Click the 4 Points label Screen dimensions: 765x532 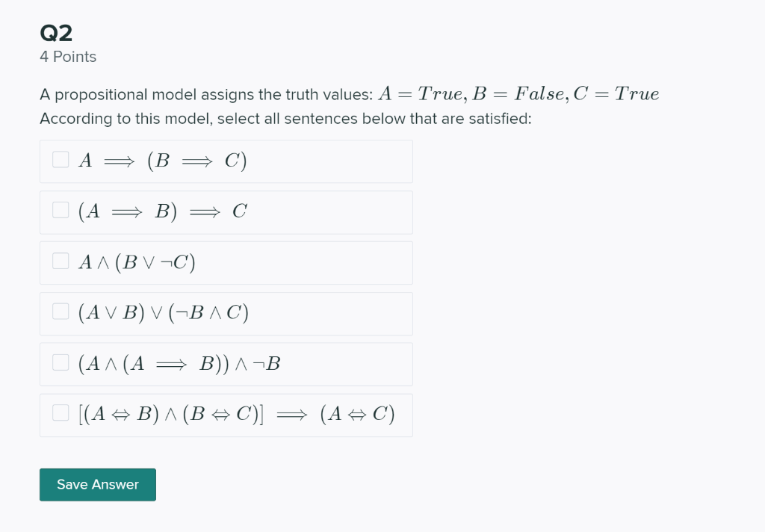coord(67,57)
